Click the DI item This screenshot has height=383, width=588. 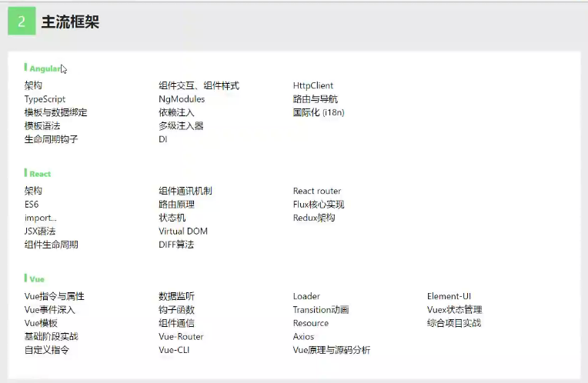[162, 139]
